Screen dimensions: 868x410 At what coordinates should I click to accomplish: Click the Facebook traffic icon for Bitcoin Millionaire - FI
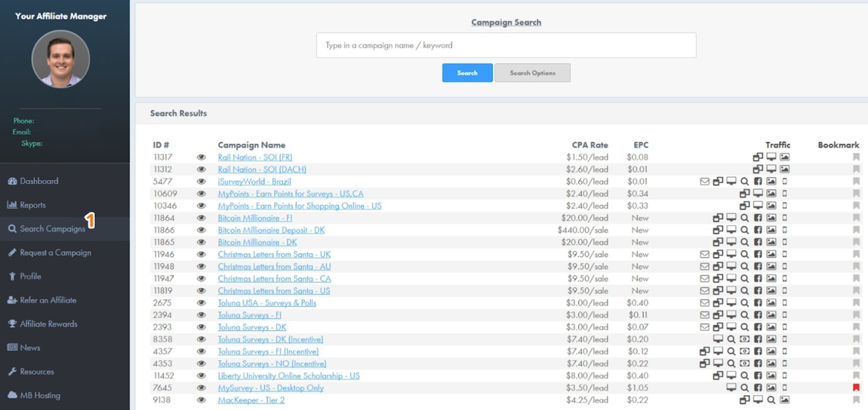[x=758, y=218]
